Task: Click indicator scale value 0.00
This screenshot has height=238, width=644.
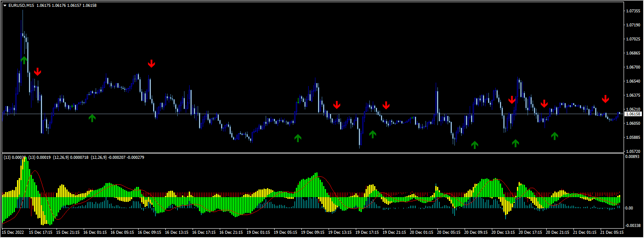Action: (629, 208)
